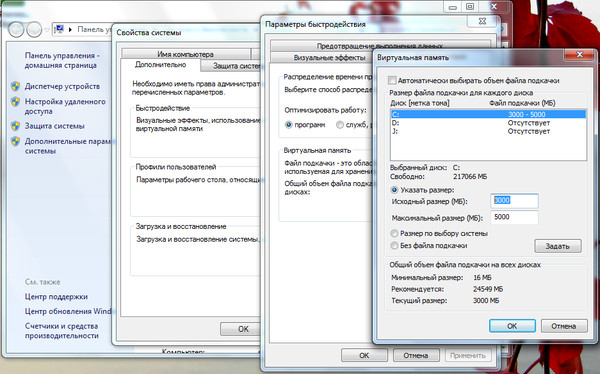Switch to the Дополнительно tab
Viewport: 600px width, 374px height.
[x=160, y=65]
